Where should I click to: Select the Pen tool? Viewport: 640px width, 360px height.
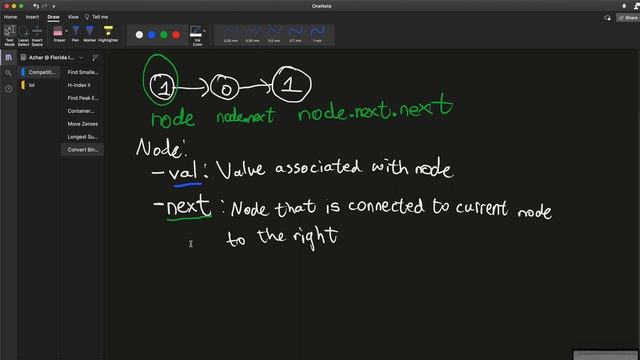[x=76, y=34]
